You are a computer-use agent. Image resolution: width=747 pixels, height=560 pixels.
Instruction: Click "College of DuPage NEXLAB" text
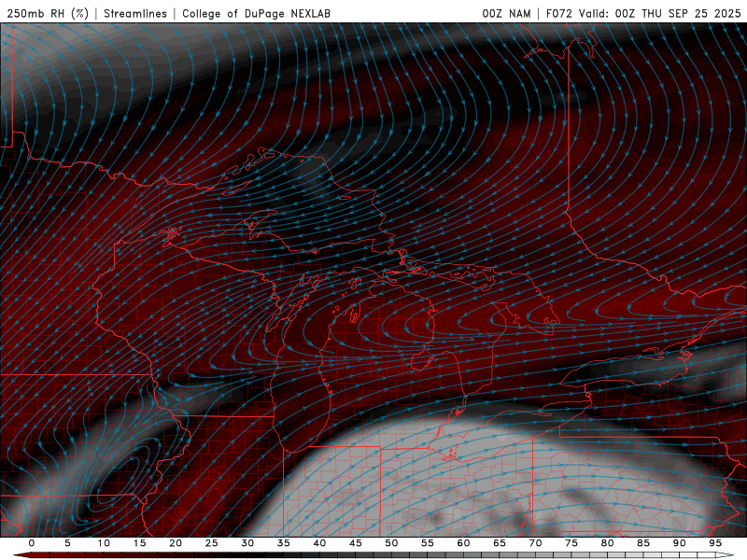click(256, 14)
